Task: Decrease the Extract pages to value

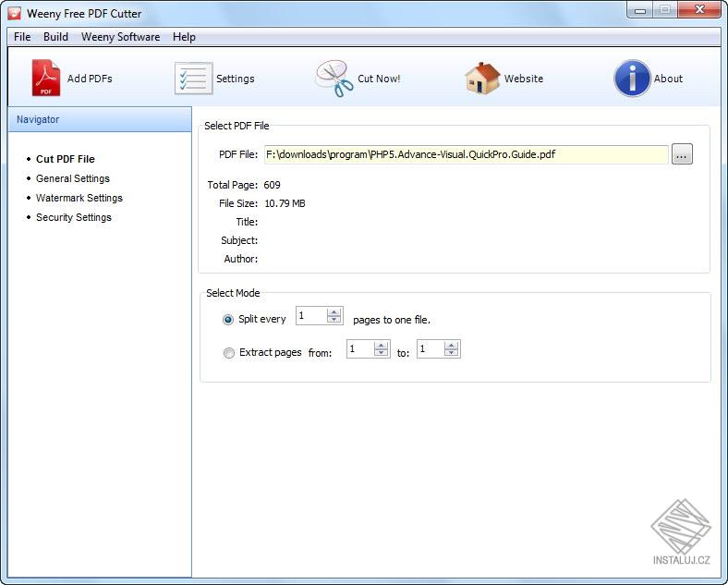Action: click(451, 353)
